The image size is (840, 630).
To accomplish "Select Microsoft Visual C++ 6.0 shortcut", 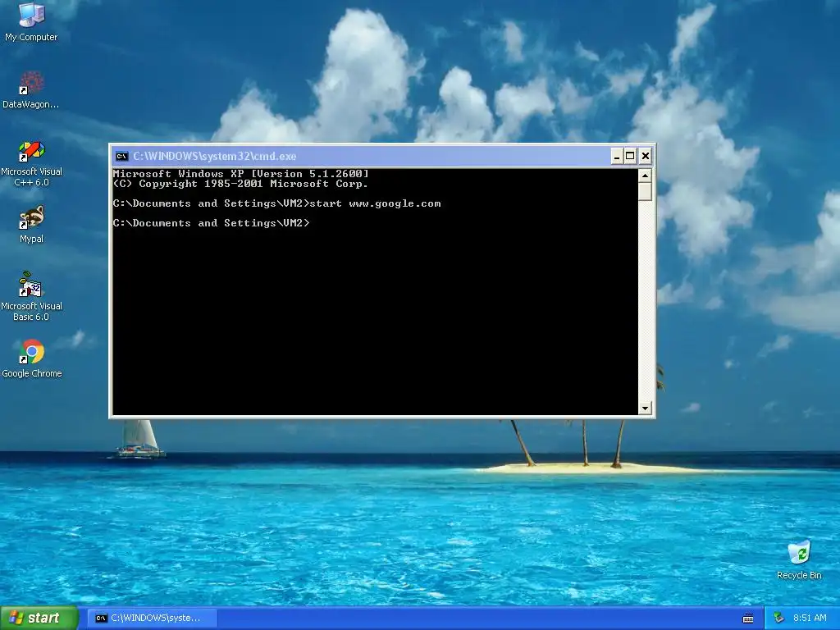I will [31, 163].
